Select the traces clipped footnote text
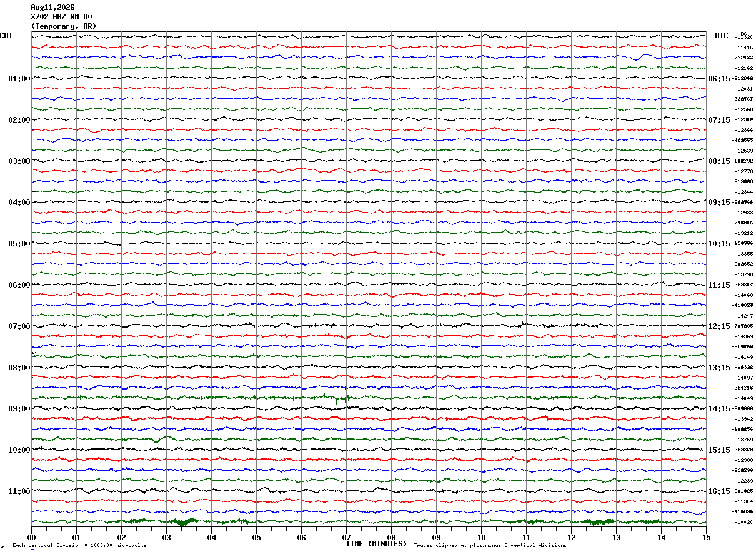The image size is (756, 554). tap(490, 546)
